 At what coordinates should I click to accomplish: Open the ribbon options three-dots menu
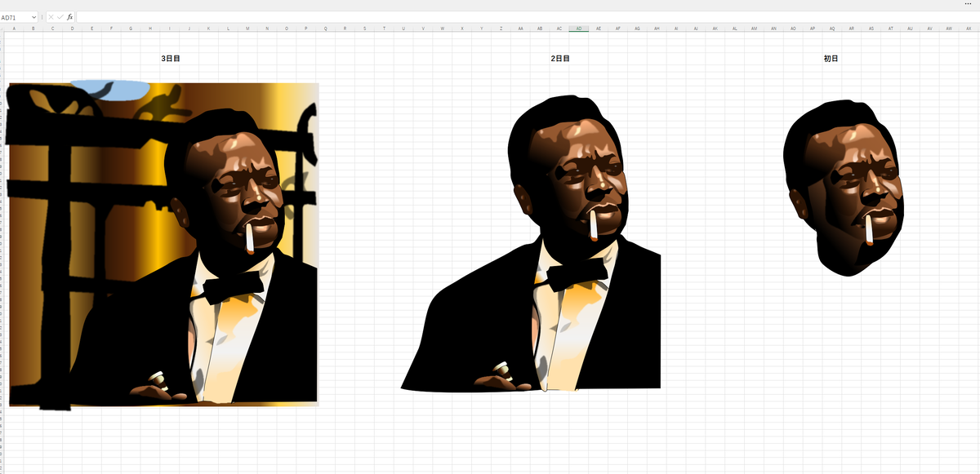(968, 4)
